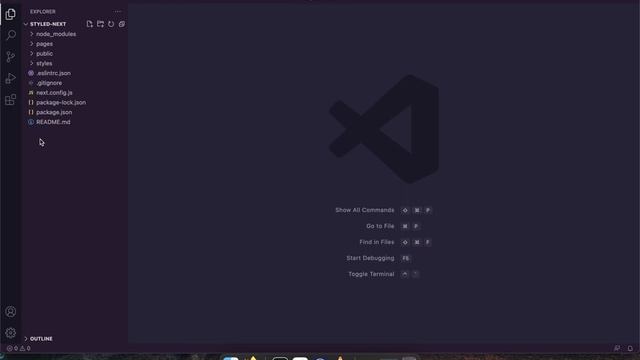This screenshot has width=640, height=360.
Task: Click the feedback icon in status bar
Action: [x=617, y=348]
